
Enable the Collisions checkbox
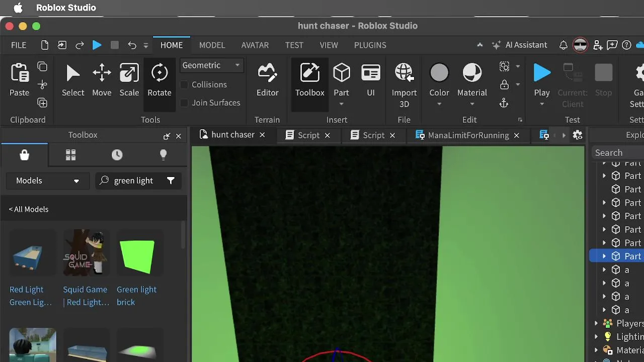coord(184,84)
